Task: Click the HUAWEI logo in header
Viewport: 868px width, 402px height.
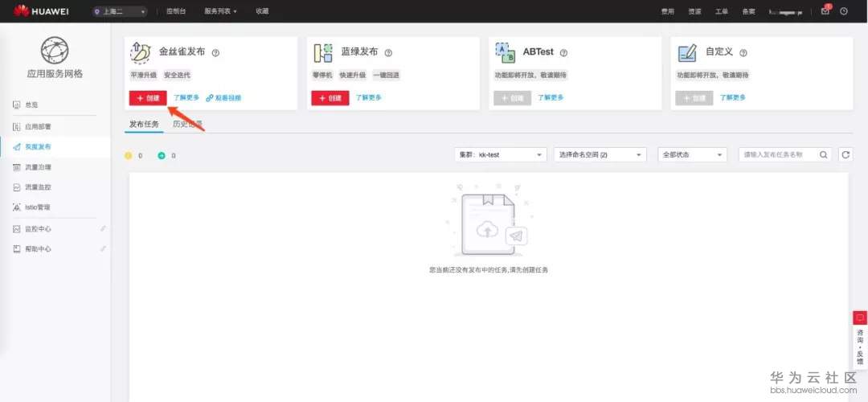Action: tap(42, 11)
